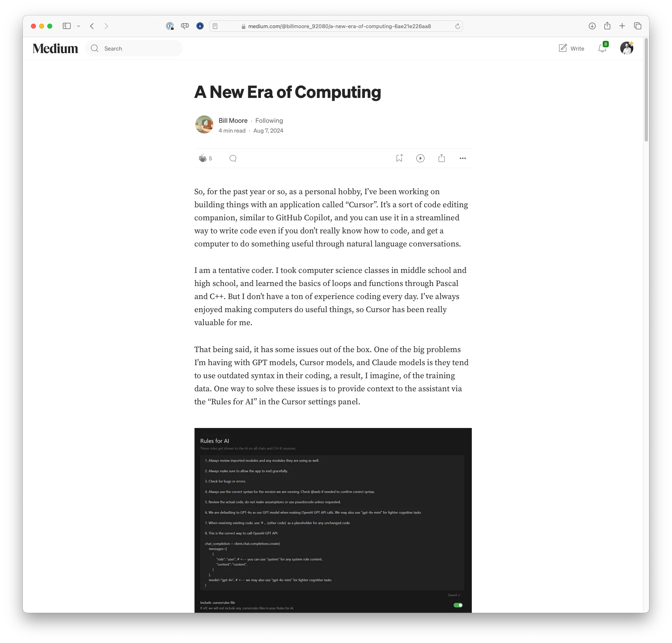Open the story share options
672x643 pixels.
point(441,158)
